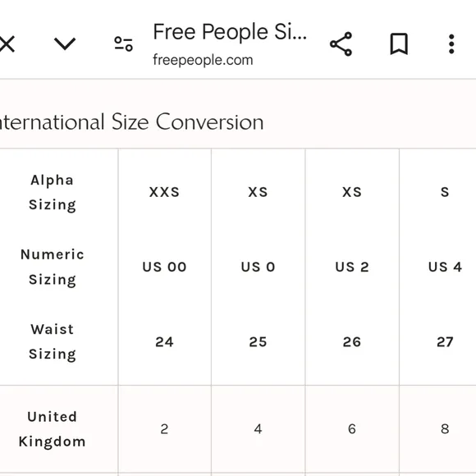Click the XXS alpha size cell

pyautogui.click(x=164, y=192)
